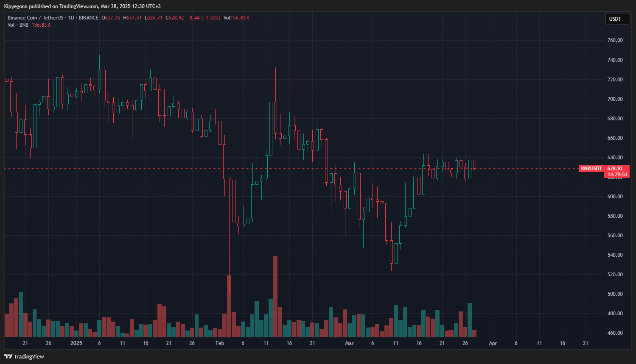
Task: Click the red BNBUSDT price line tag
Action: pyautogui.click(x=591, y=169)
